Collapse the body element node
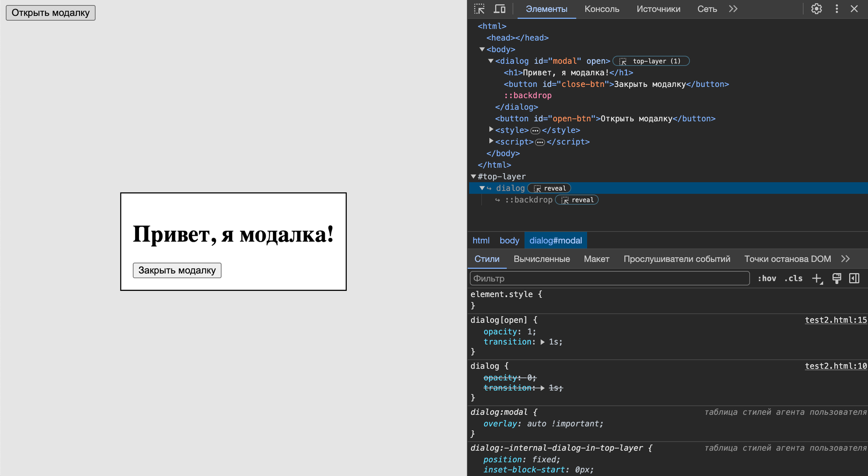Image resolution: width=868 pixels, height=476 pixels. (482, 50)
